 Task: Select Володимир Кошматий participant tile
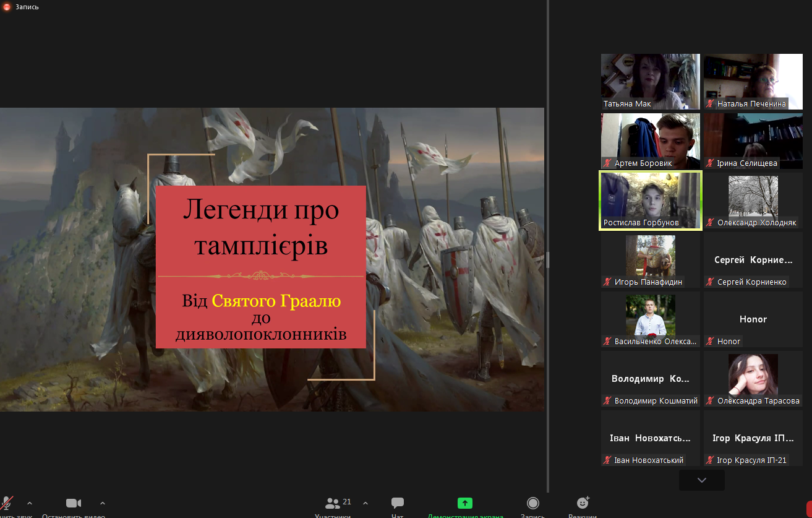[651, 379]
